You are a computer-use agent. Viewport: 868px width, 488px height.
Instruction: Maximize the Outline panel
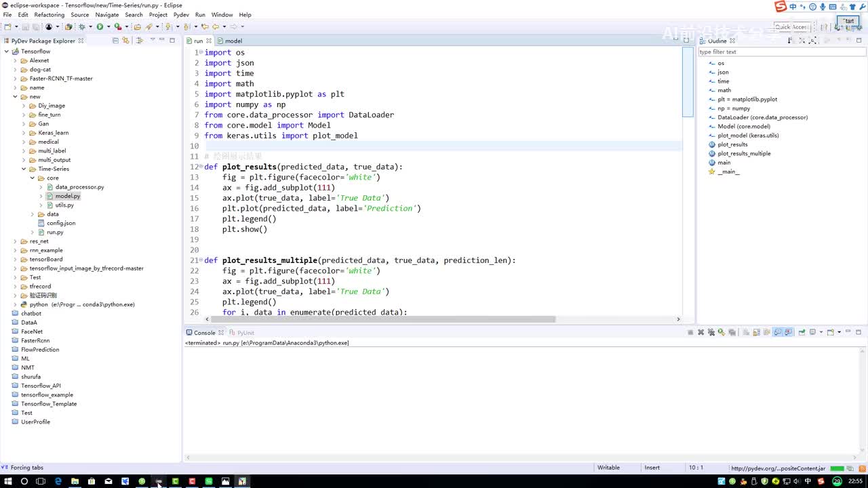coord(859,41)
